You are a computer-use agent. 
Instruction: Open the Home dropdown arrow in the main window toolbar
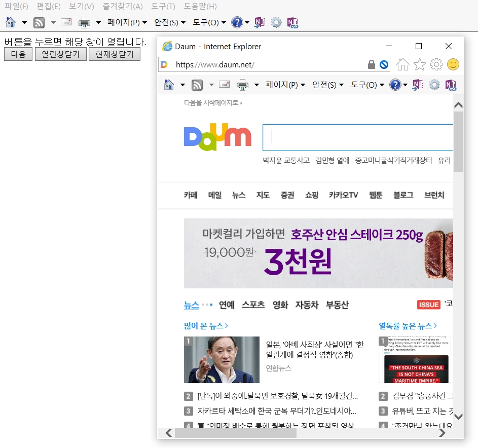click(x=24, y=22)
